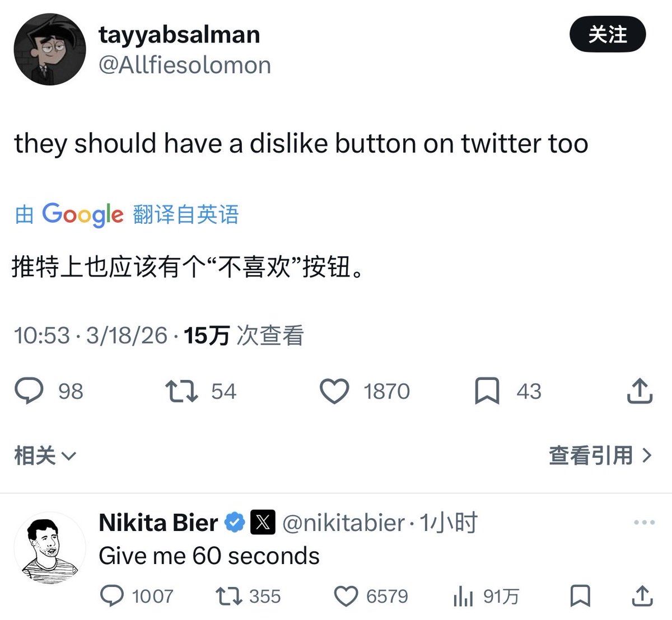Tap the X affiliation badge beside Nikita Bier
The image size is (672, 620).
(x=263, y=523)
